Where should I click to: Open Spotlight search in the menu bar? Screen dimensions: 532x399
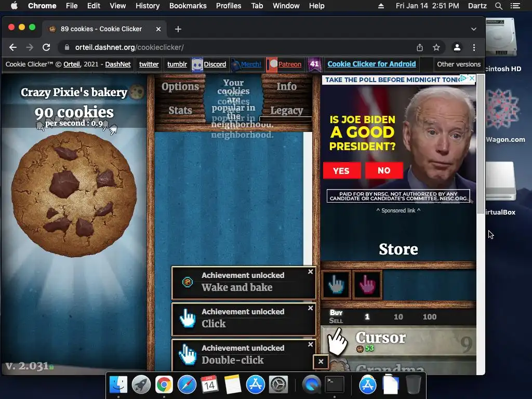(498, 6)
